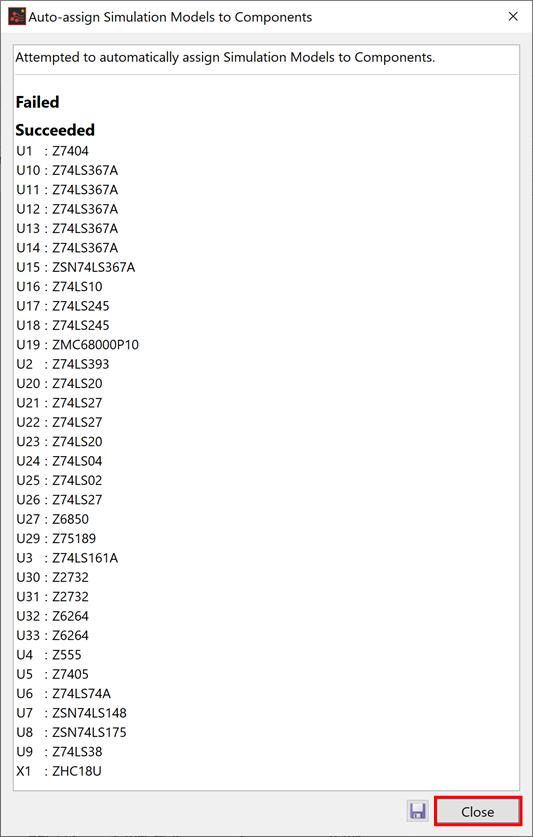
Task: Click the U2 : Z74LS393 line
Action: tap(62, 364)
